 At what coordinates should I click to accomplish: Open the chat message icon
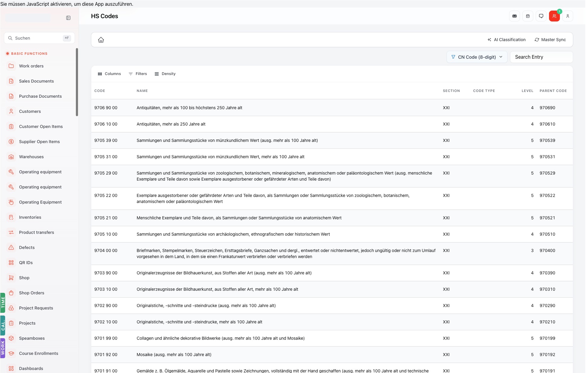pos(541,16)
